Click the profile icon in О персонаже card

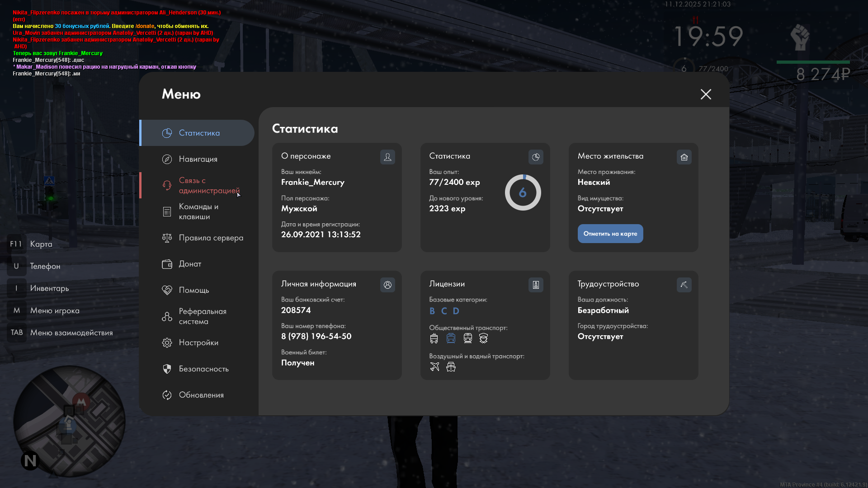pos(387,157)
